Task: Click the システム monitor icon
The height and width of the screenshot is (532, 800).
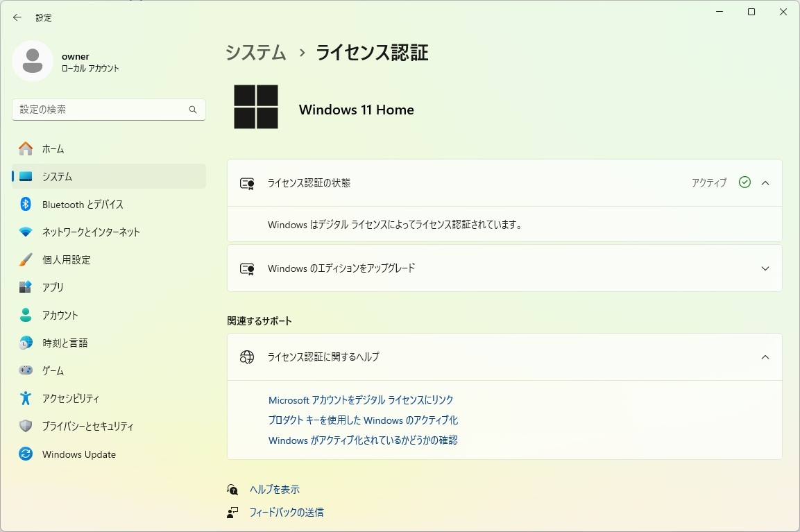Action: (x=26, y=176)
